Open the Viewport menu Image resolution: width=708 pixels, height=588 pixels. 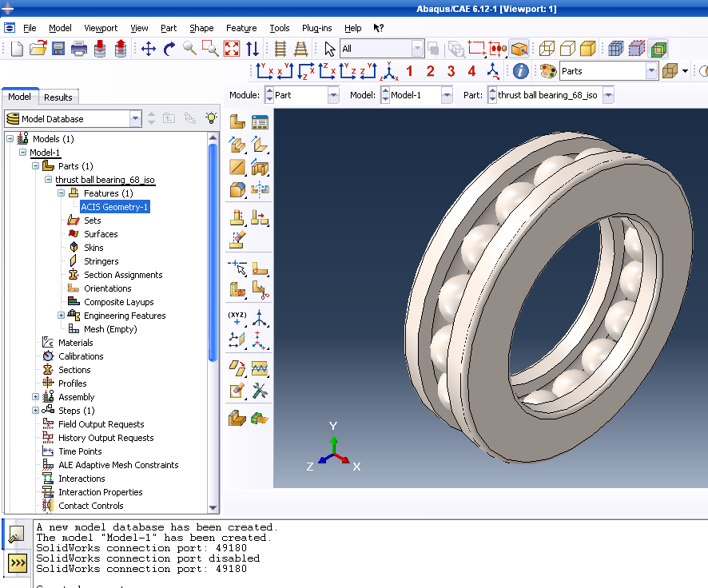[101, 28]
